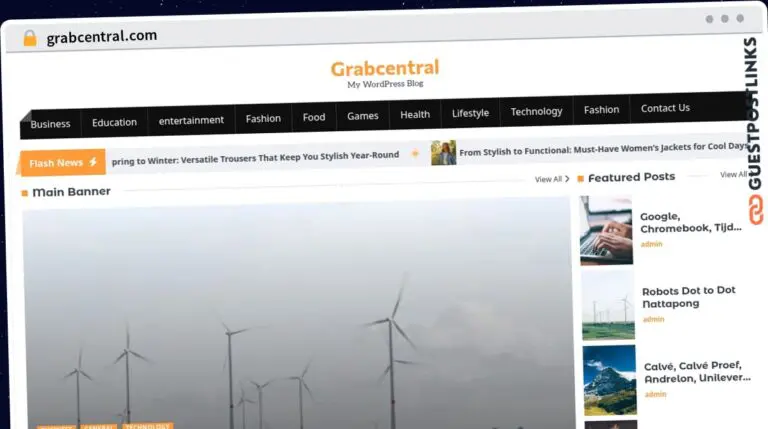Click the grabcentral.com address bar URL
768x429 pixels.
pyautogui.click(x=101, y=37)
